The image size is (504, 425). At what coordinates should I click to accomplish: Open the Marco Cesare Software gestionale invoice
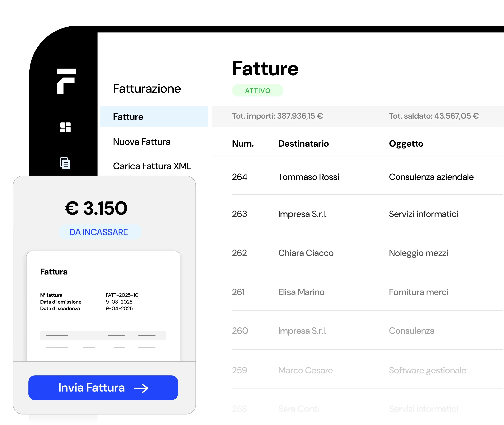367,370
